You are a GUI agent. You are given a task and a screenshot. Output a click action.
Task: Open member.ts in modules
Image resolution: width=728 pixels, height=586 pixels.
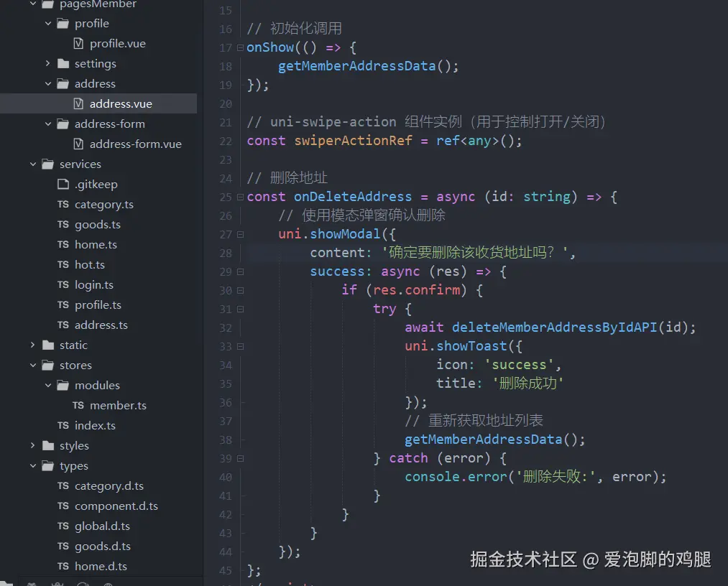pos(118,406)
